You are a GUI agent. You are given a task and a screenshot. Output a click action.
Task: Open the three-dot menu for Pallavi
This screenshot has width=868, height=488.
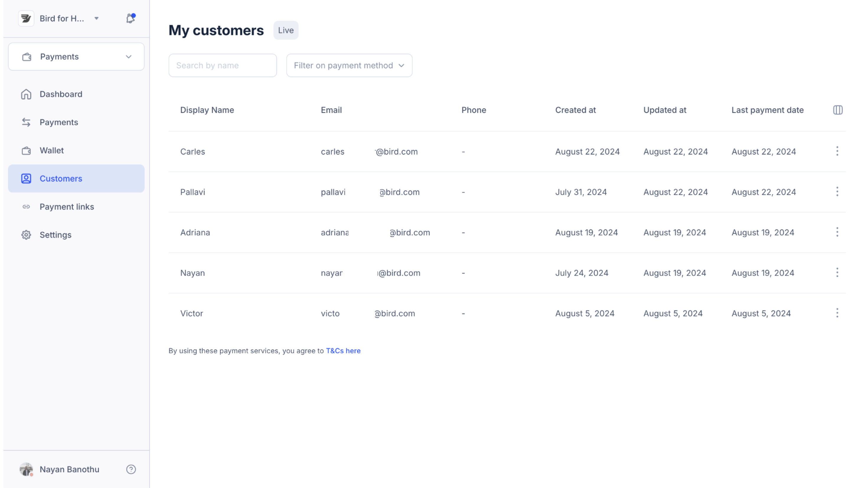click(x=837, y=191)
